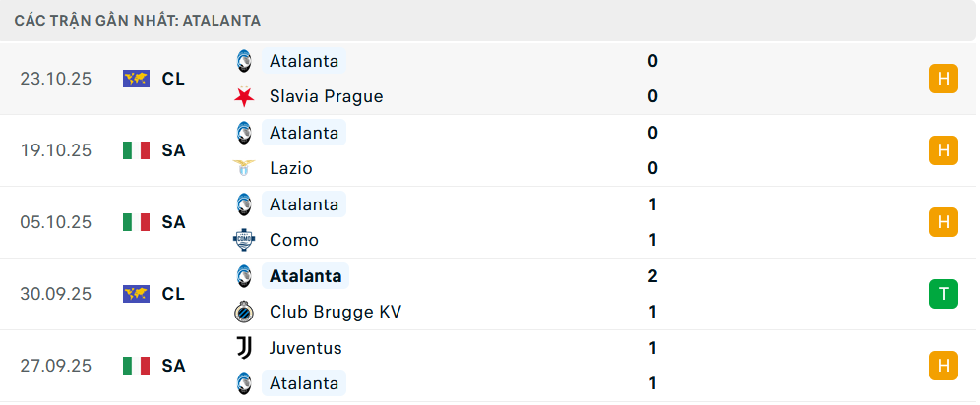This screenshot has height=405, width=980.
Task: Open the Club Brugge KV team link
Action: pyautogui.click(x=335, y=312)
